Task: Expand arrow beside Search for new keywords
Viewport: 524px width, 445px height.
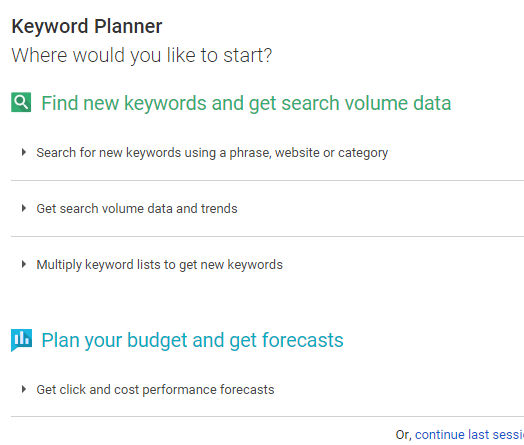Action: [23, 152]
